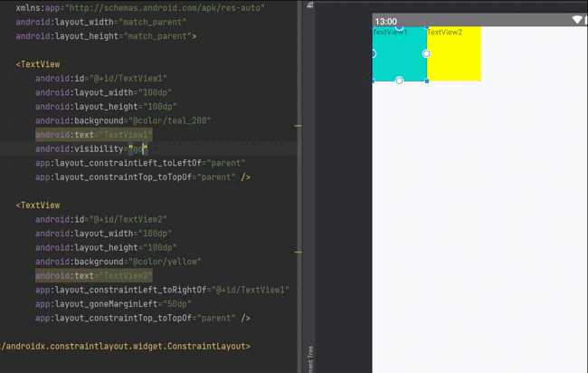Viewport: 588px width, 373px height.
Task: Click layout_width="100dp" line under TextView1 id
Action: [103, 92]
